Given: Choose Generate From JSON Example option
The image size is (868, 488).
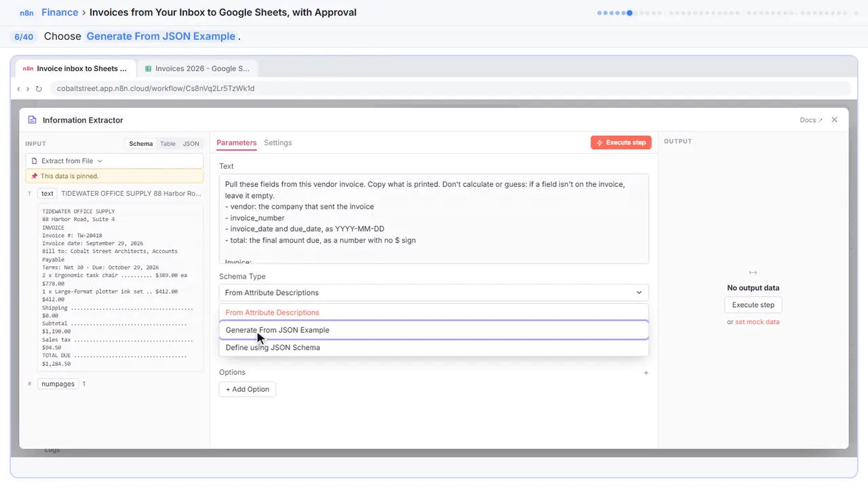Looking at the screenshot, I should pyautogui.click(x=433, y=330).
